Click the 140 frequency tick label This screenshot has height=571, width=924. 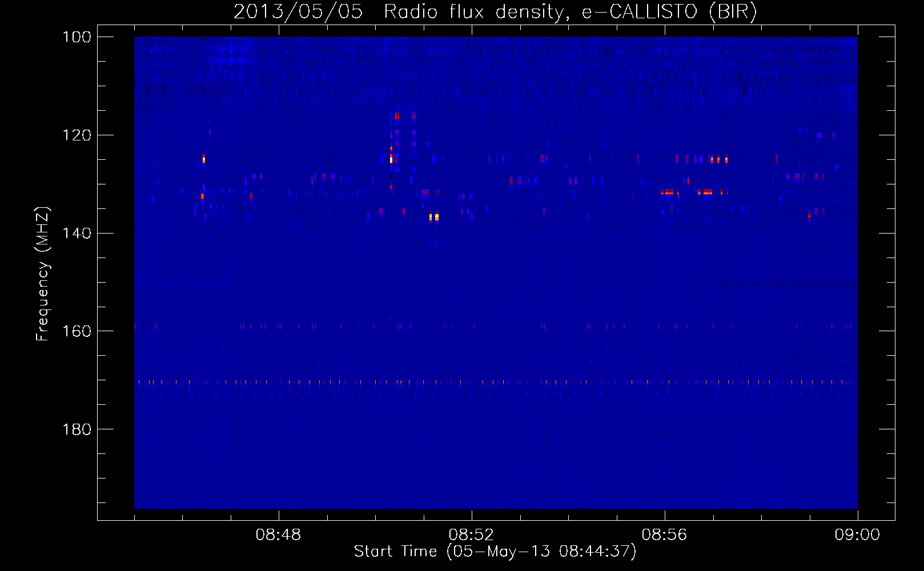coord(76,233)
